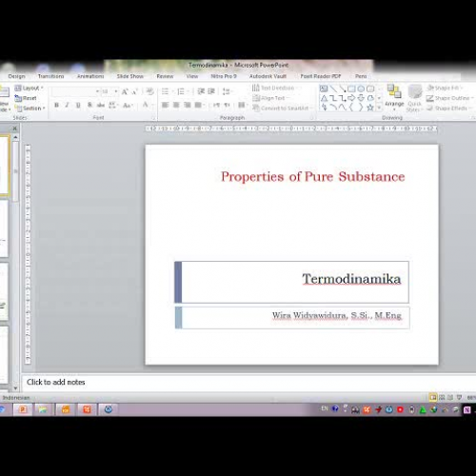Select Arrow line shape in gallery

[x=343, y=89]
